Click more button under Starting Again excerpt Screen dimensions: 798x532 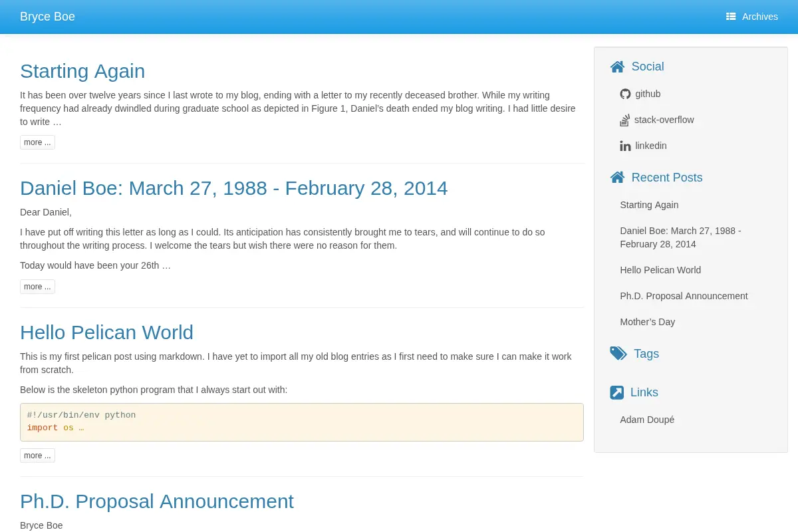[x=37, y=142]
